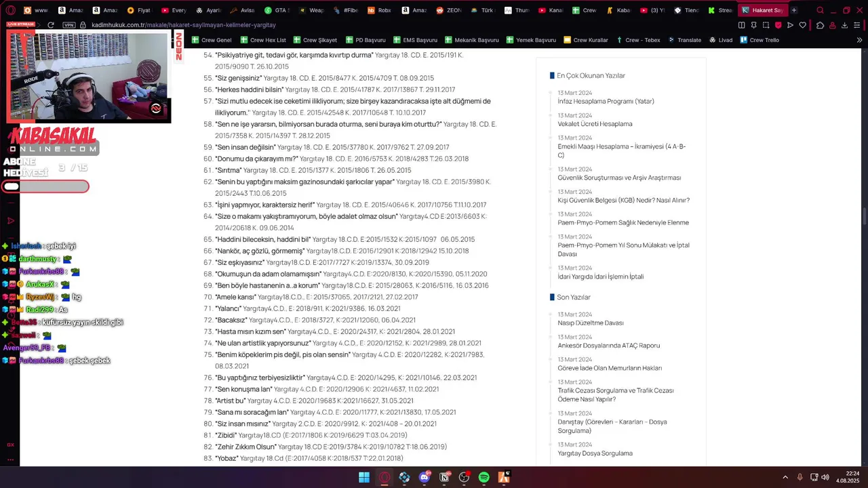This screenshot has width=868, height=488.
Task: Click the page vertical scrollbar
Action: [x=864, y=216]
